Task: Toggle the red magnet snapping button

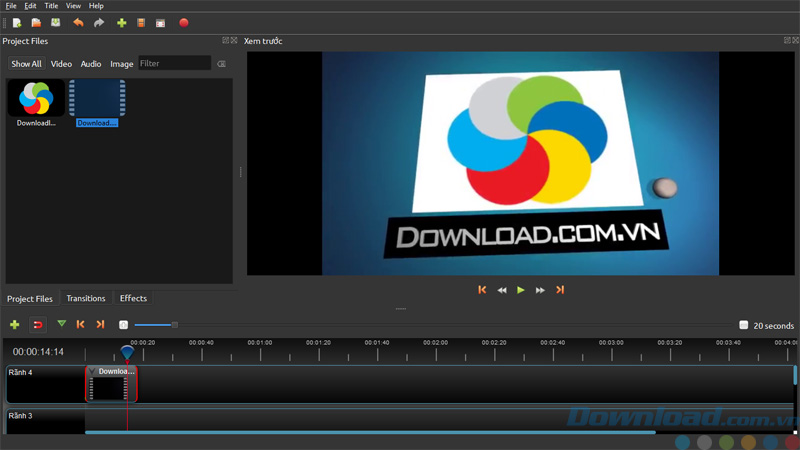Action: point(38,325)
